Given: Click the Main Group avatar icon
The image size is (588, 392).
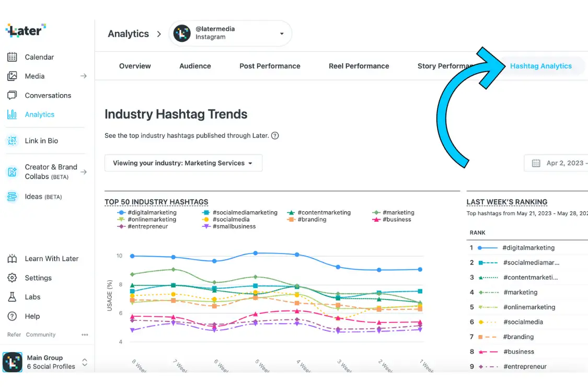Looking at the screenshot, I should tap(13, 362).
